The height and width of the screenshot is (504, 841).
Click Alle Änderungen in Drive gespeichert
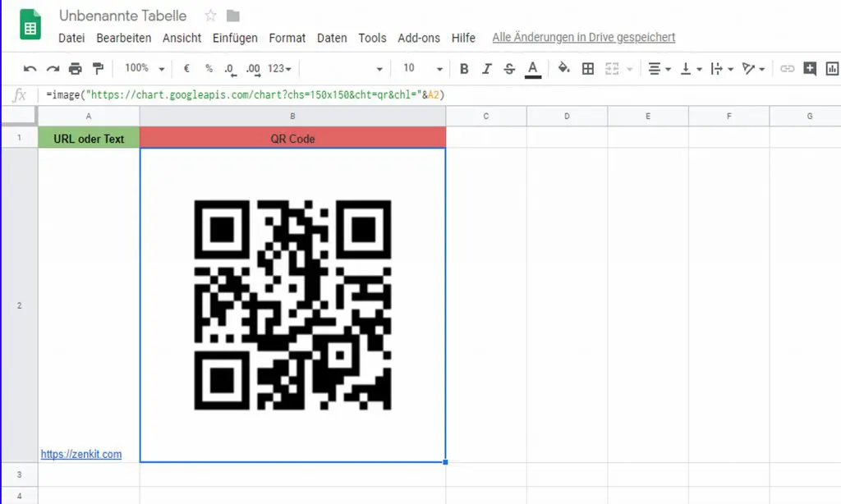tap(583, 37)
